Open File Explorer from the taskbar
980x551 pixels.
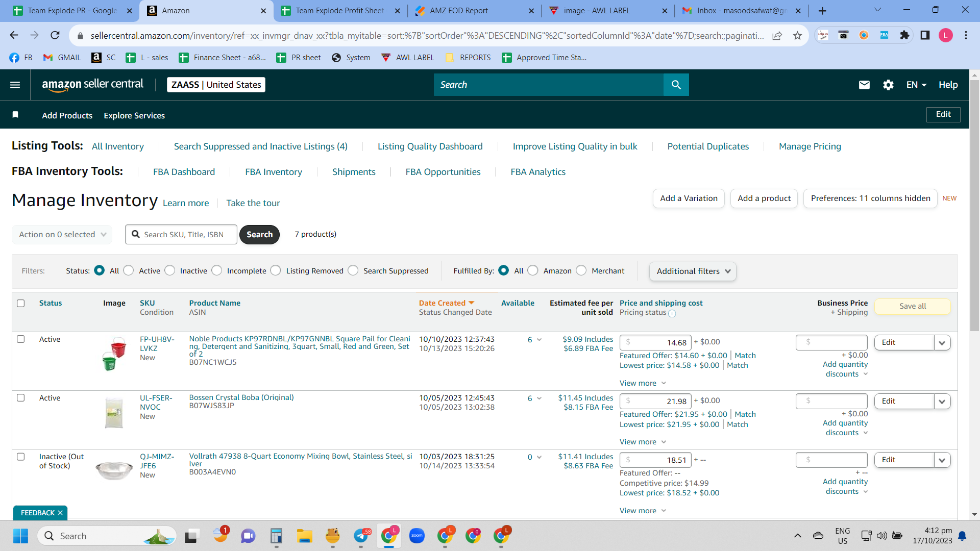[x=304, y=536]
